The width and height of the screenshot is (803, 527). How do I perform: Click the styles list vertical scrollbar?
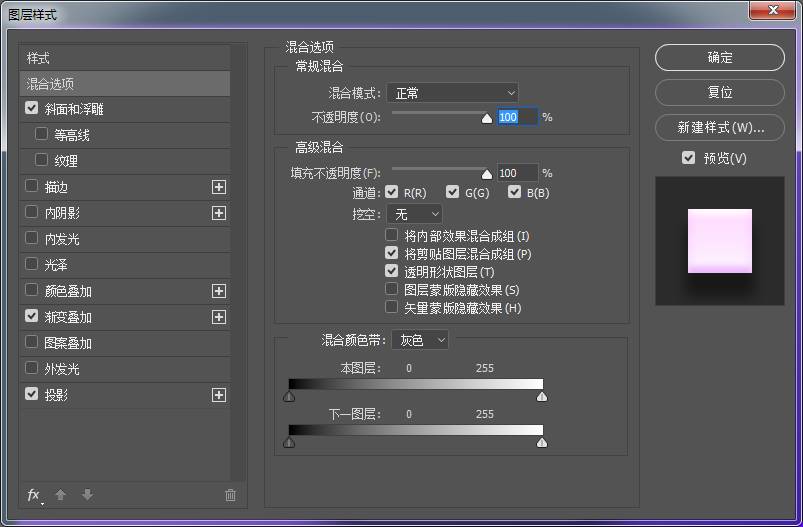[x=238, y=263]
